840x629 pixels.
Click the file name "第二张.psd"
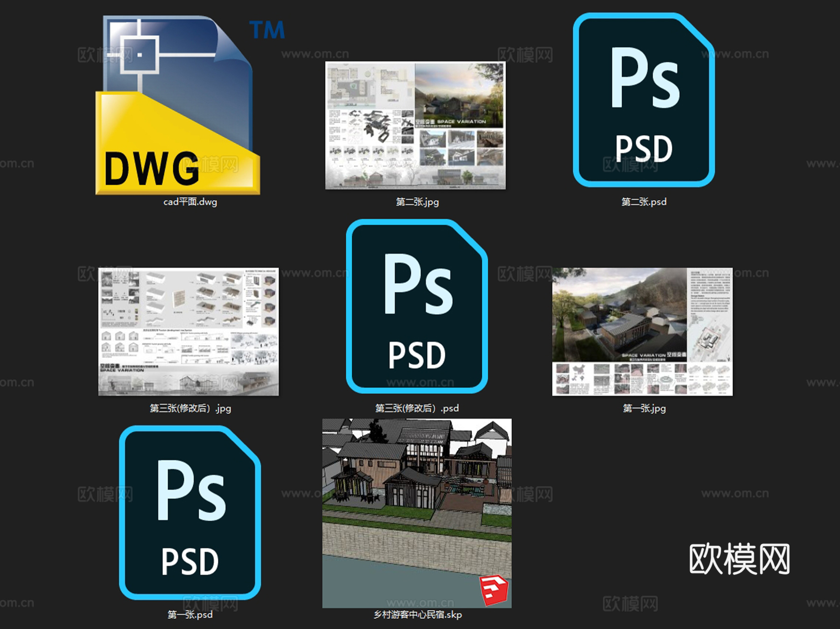pyautogui.click(x=644, y=202)
